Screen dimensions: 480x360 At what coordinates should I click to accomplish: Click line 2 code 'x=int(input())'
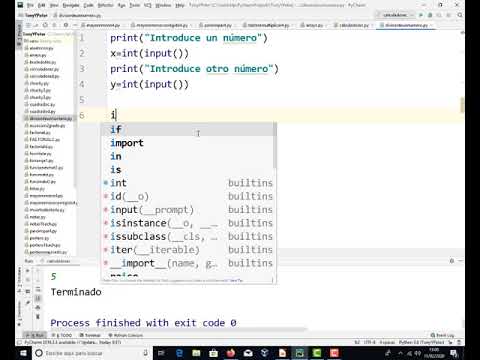click(149, 53)
